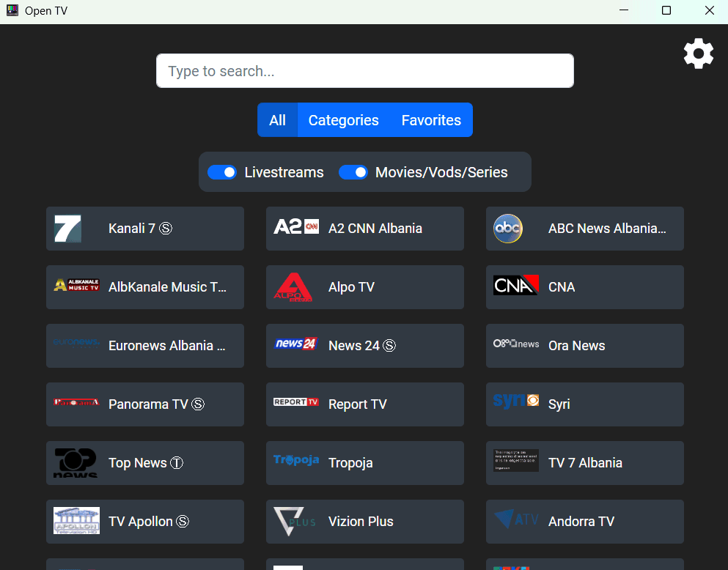Focus the Type to search field

364,71
